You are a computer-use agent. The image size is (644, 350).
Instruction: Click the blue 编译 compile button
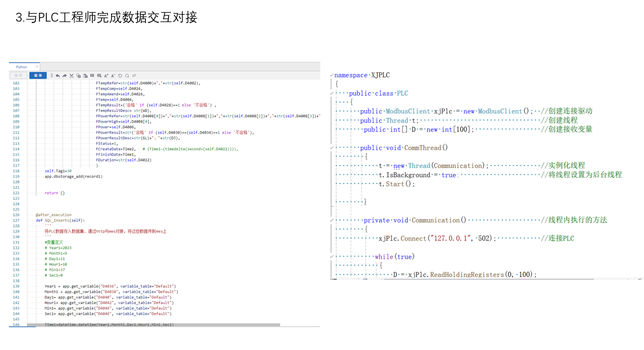tap(38, 76)
